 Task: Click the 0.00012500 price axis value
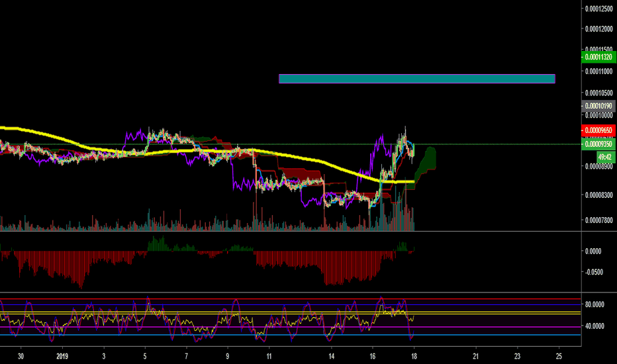598,9
